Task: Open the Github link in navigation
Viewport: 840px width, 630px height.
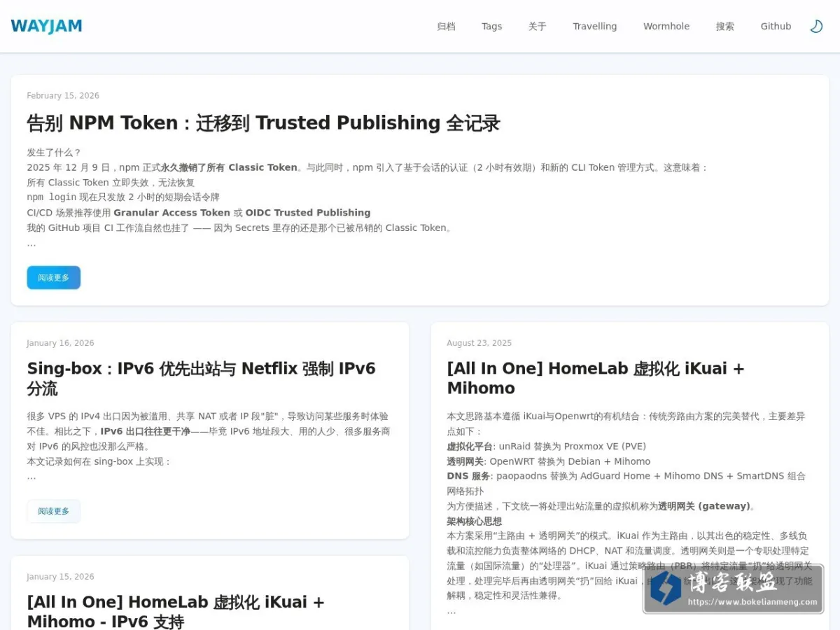Action: [776, 27]
